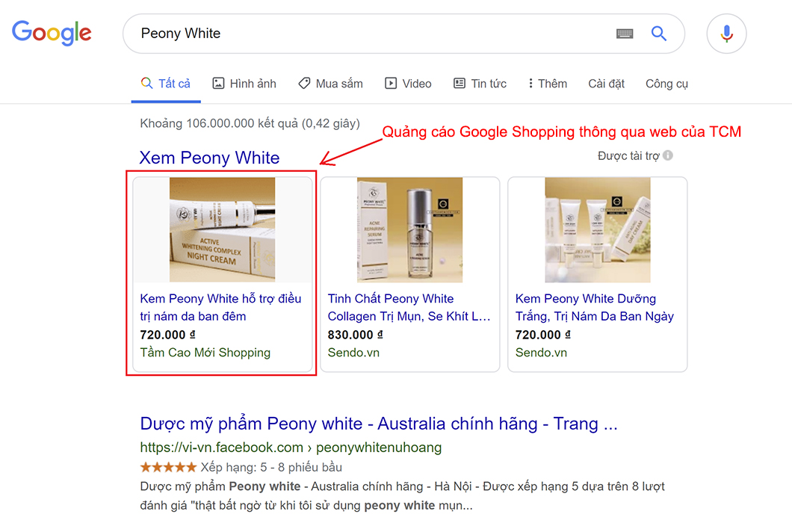Open the Thêm more menu
This screenshot has height=532, width=792.
pyautogui.click(x=547, y=84)
